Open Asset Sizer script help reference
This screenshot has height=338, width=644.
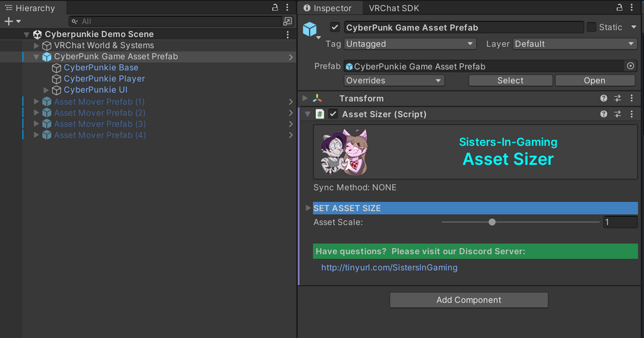click(x=604, y=114)
